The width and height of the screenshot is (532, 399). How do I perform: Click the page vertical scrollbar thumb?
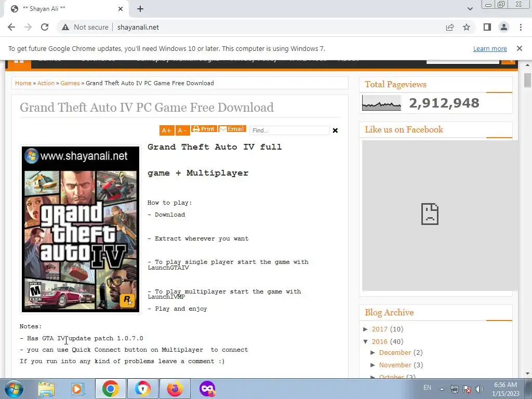pos(528,79)
